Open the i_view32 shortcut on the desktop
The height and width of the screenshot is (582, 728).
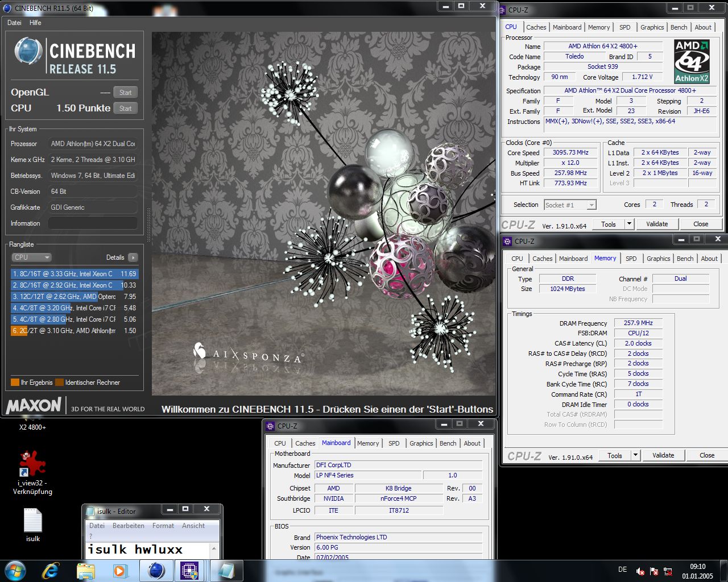click(32, 472)
